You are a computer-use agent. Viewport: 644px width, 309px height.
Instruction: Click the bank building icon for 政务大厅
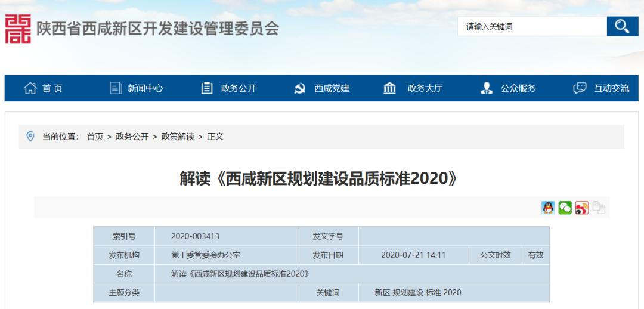(389, 88)
